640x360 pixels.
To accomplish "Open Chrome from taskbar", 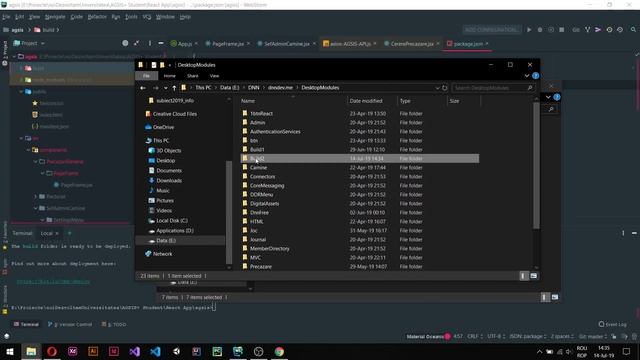I will 279,351.
